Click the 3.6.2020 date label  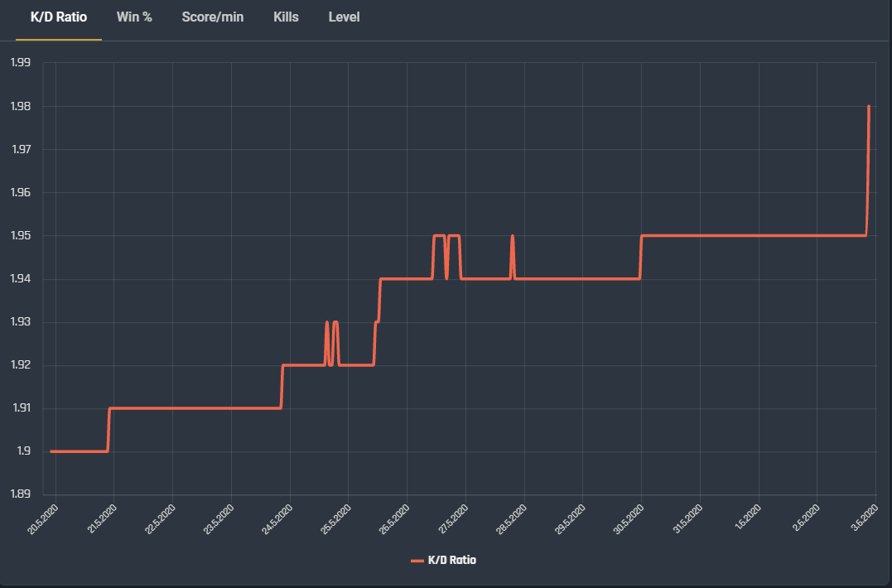click(865, 518)
